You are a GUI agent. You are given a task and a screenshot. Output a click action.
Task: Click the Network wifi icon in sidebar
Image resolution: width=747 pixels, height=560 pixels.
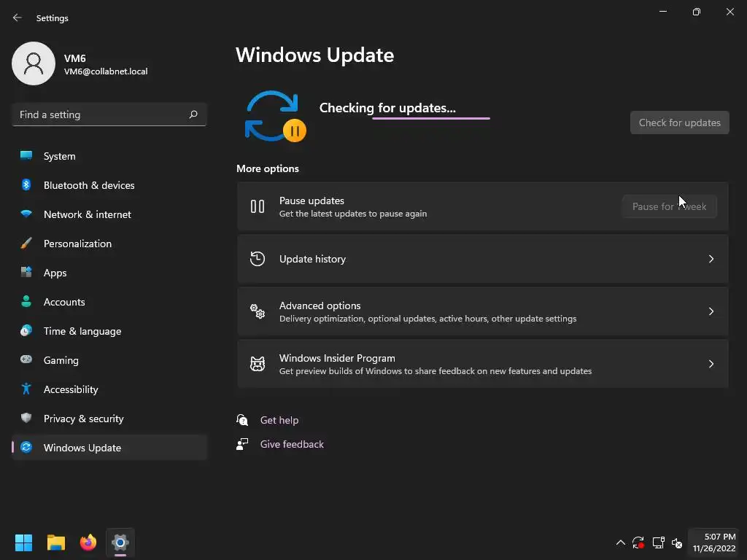coord(26,214)
